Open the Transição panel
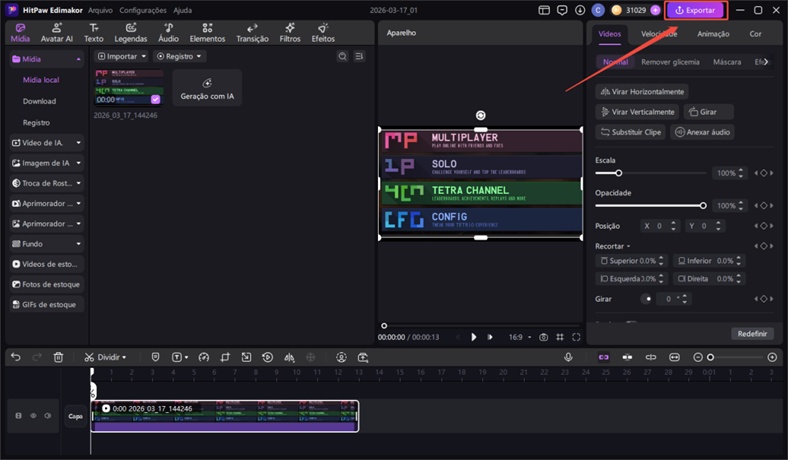This screenshot has width=788, height=460. pos(252,33)
